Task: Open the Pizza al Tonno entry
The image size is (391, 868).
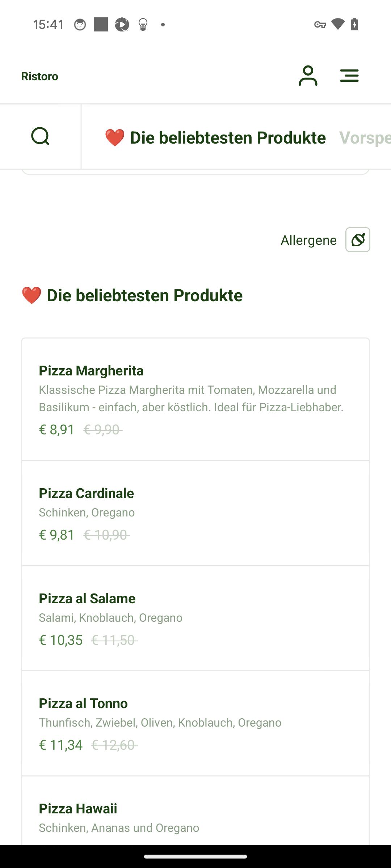Action: pos(195,723)
